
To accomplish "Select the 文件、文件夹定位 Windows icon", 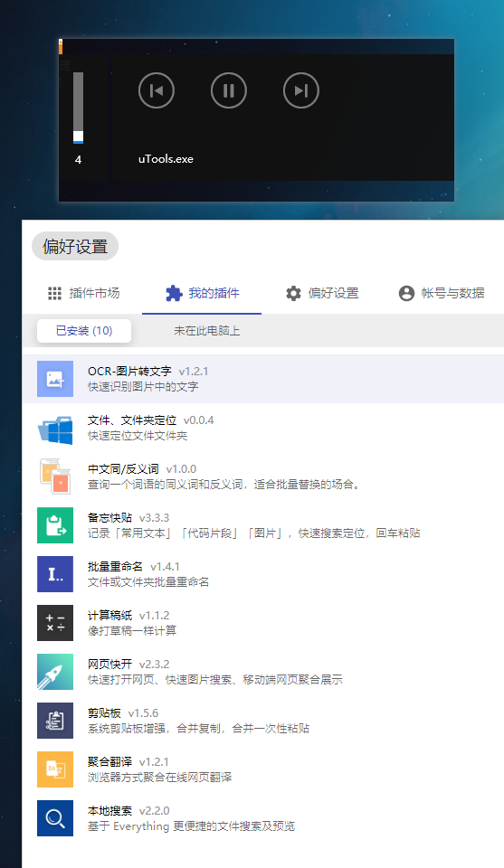I will point(55,428).
